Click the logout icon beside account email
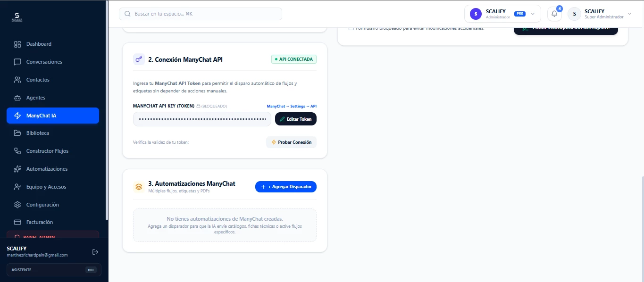 [x=95, y=252]
